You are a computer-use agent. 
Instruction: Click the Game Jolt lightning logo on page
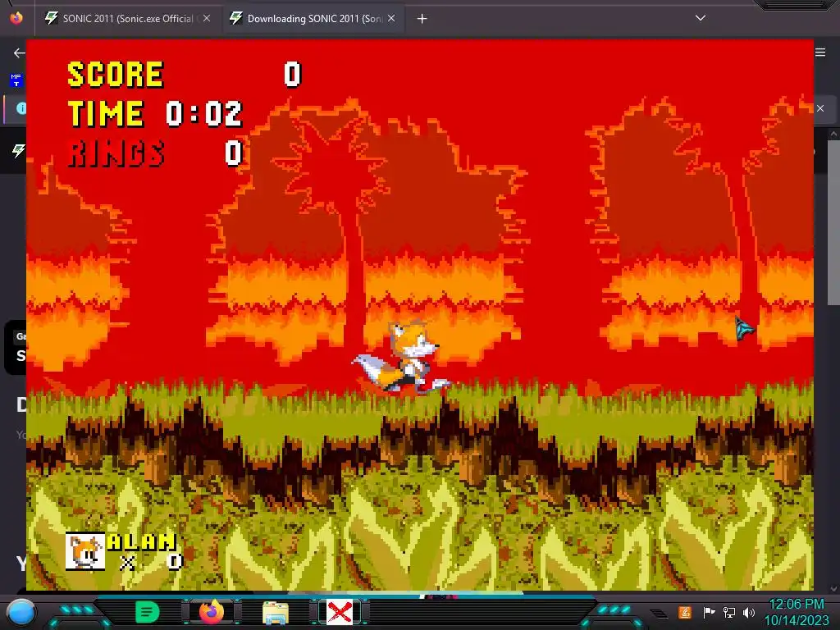pyautogui.click(x=18, y=151)
